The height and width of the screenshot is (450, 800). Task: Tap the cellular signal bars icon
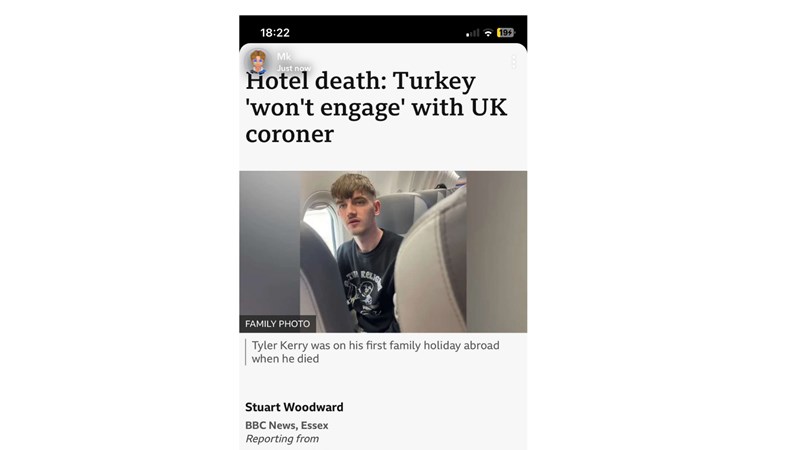472,33
